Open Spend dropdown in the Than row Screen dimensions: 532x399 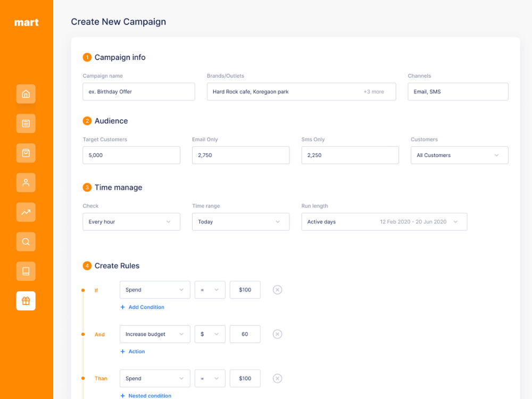155,378
